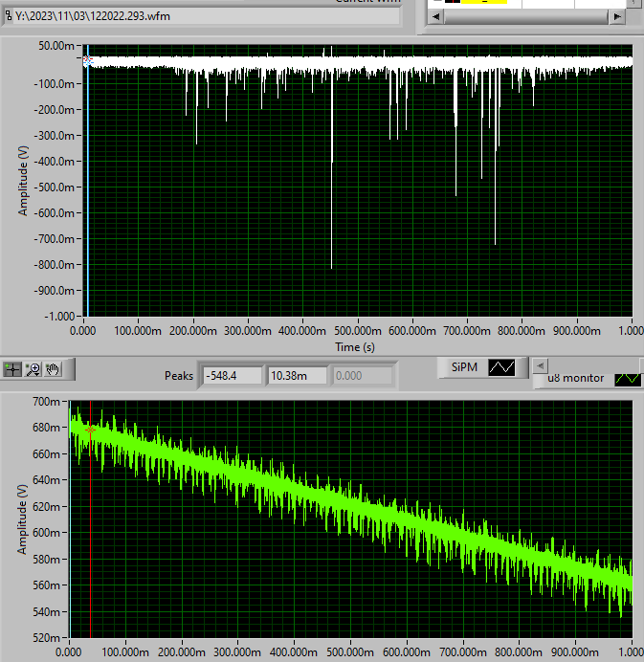Click the 0.000 time axis start of lower graph
This screenshot has width=644, height=662.
click(69, 651)
